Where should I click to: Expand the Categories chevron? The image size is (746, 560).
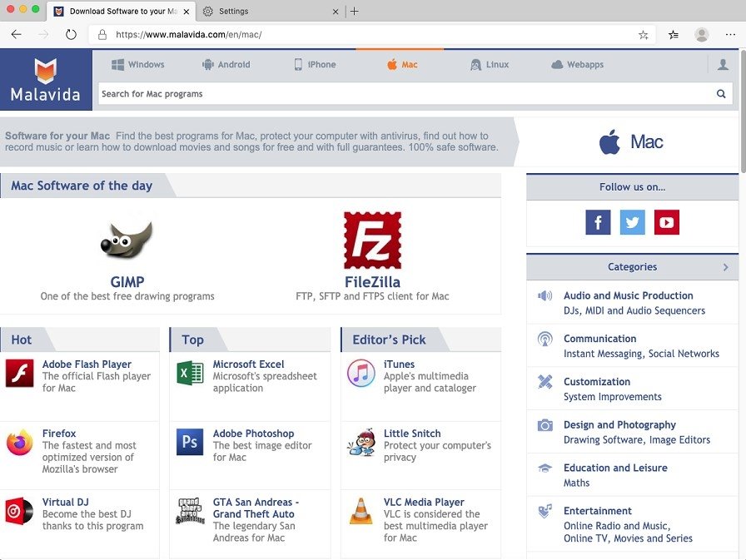coord(725,267)
